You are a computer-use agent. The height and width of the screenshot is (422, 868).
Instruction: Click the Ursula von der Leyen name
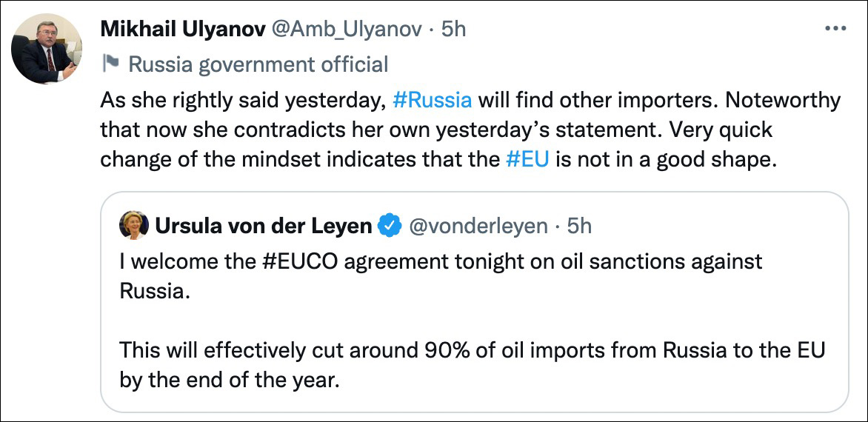pos(263,226)
